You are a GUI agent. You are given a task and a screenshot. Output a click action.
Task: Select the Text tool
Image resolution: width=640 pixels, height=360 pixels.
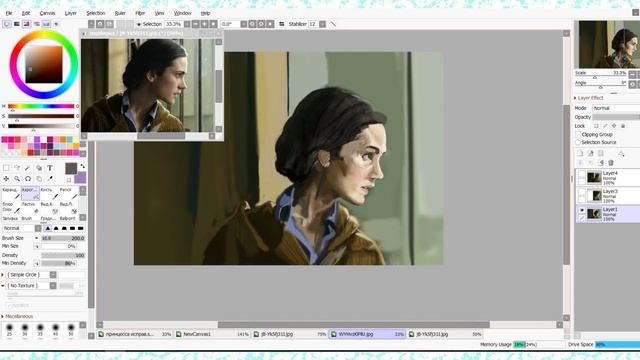click(x=49, y=168)
